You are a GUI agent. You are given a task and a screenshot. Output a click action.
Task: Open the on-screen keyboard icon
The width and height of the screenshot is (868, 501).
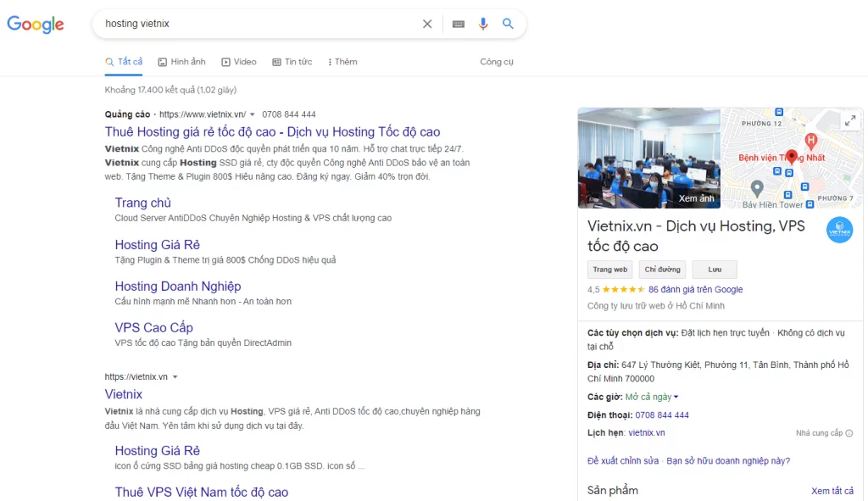[x=459, y=24]
